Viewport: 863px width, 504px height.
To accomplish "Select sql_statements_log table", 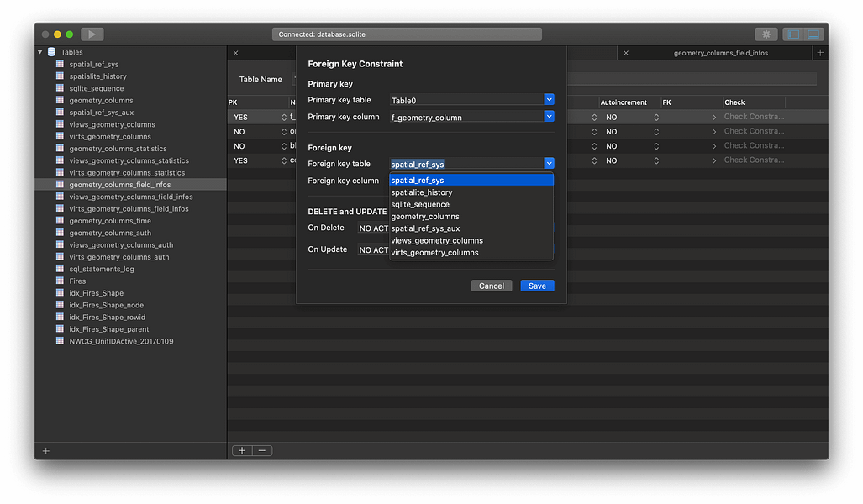I will (102, 269).
